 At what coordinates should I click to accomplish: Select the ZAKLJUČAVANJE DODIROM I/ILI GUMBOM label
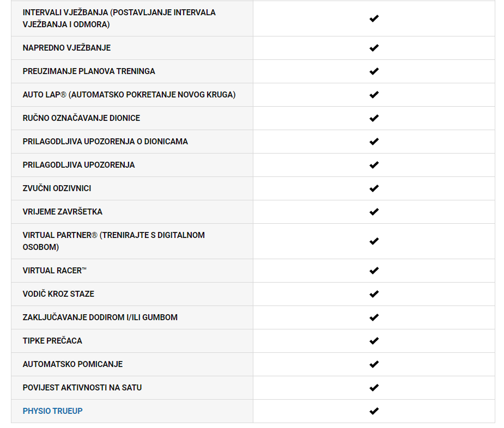pyautogui.click(x=100, y=317)
